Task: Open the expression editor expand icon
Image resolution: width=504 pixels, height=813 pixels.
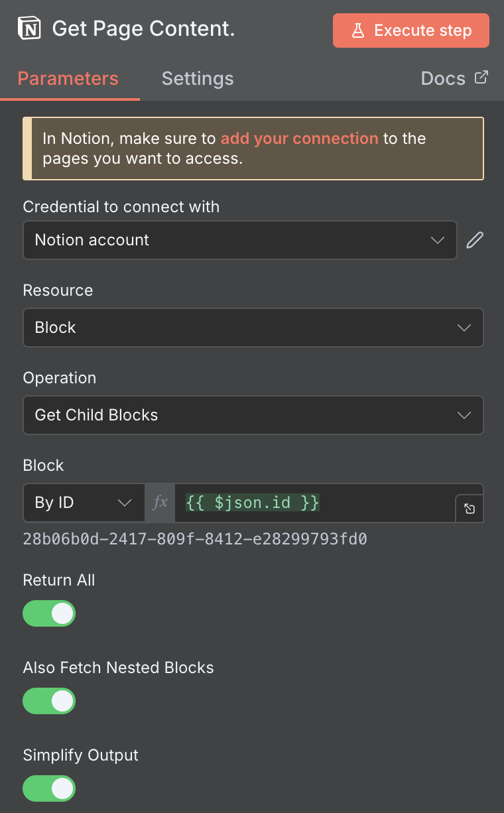Action: [470, 509]
